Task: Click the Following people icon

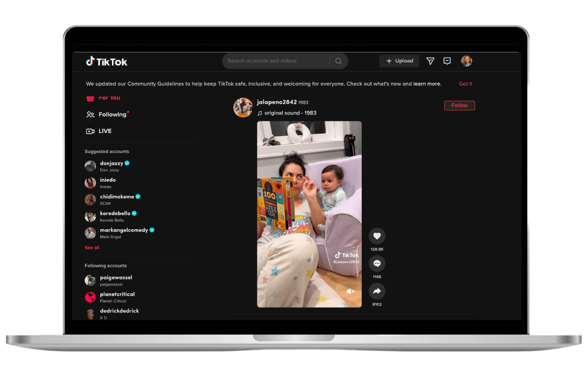Action: 90,115
